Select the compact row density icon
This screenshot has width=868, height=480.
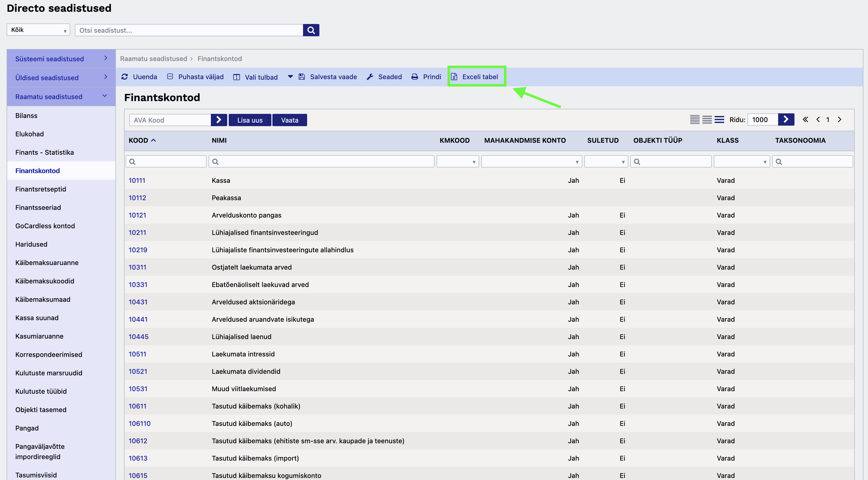[694, 119]
